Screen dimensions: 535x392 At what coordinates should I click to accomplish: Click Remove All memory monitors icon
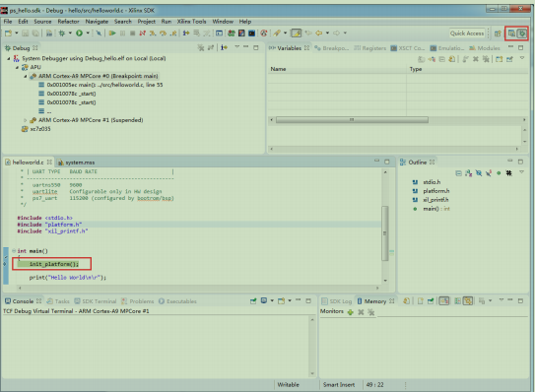pyautogui.click(x=370, y=312)
